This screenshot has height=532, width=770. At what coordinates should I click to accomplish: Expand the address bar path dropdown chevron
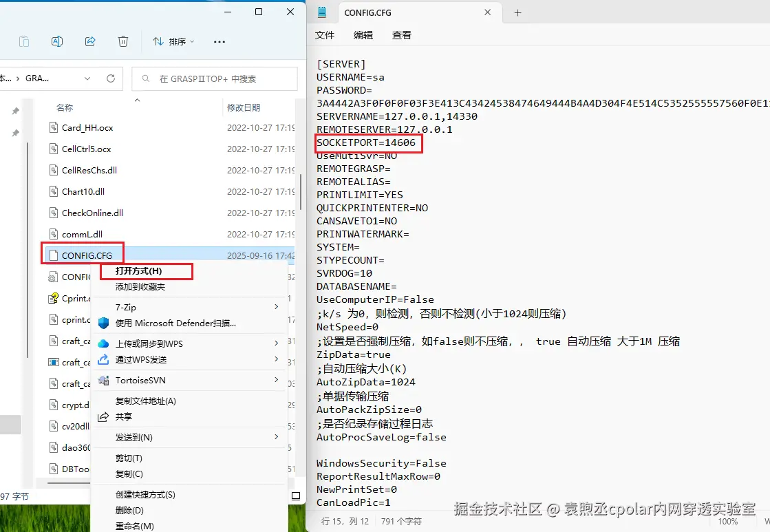point(89,78)
